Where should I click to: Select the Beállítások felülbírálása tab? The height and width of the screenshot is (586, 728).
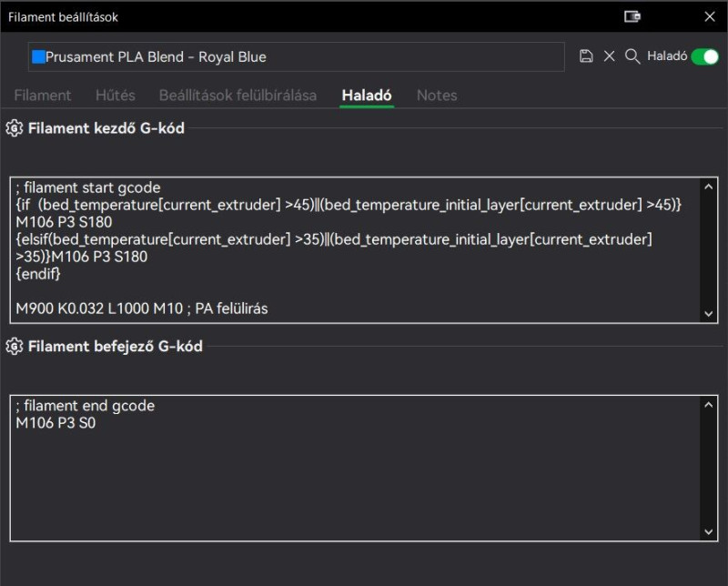click(x=238, y=95)
